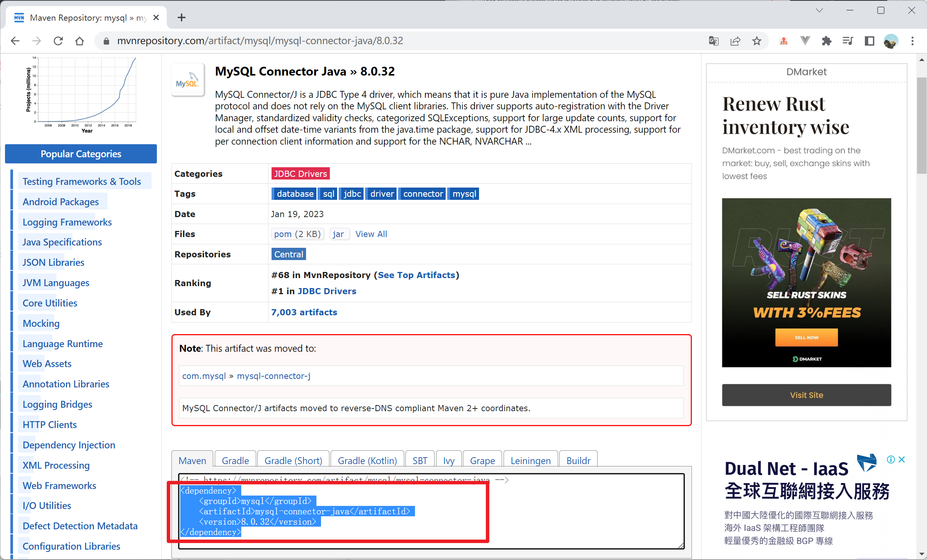Open the media control playlist icon

(x=848, y=41)
